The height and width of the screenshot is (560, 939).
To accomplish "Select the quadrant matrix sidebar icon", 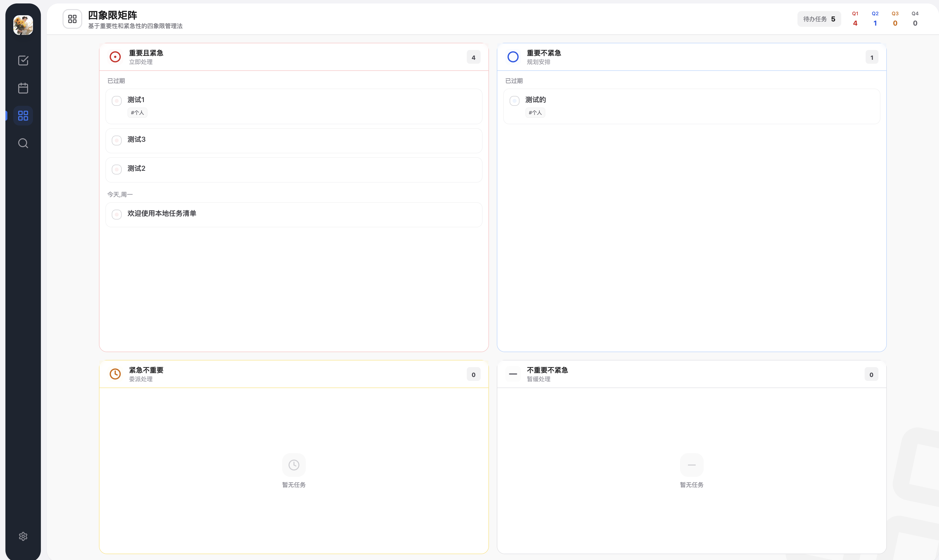I will (x=23, y=115).
